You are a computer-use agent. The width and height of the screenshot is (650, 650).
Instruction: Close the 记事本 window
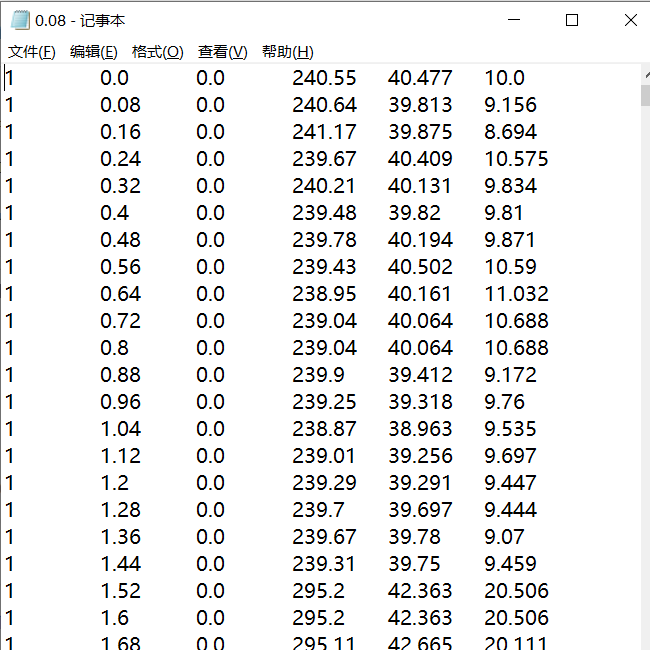(x=631, y=20)
